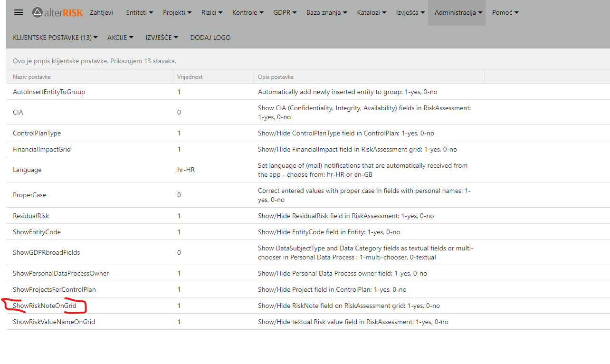
Task: Select the ShowRiskNoteOnGrid setting
Action: coord(45,306)
